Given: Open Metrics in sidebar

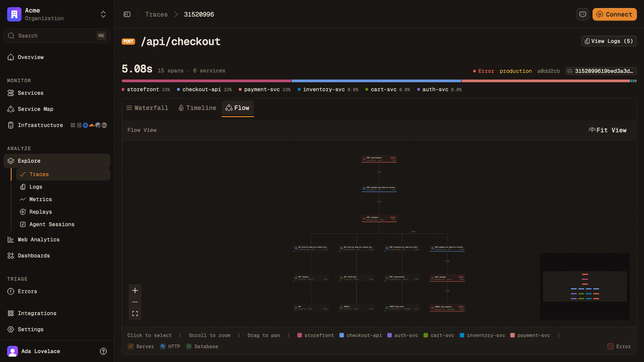Looking at the screenshot, I should (x=63, y=199).
